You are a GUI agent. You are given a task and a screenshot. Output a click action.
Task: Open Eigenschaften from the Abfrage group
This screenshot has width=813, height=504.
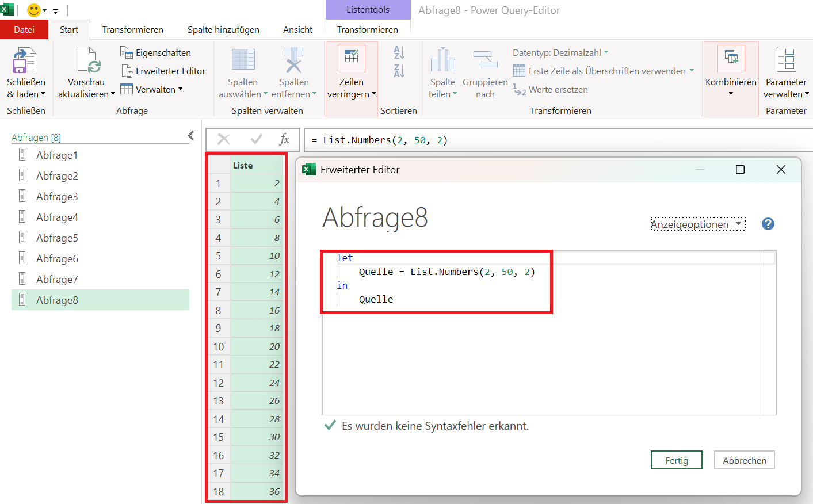(155, 52)
